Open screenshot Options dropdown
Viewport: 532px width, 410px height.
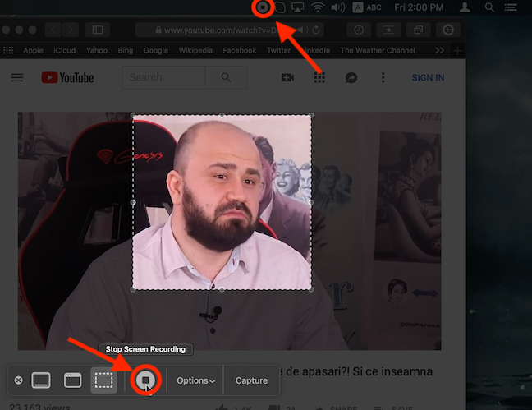pos(195,380)
